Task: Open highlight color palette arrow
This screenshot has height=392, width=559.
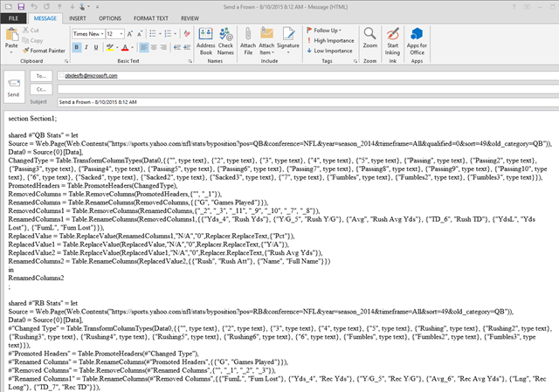Action: point(117,47)
